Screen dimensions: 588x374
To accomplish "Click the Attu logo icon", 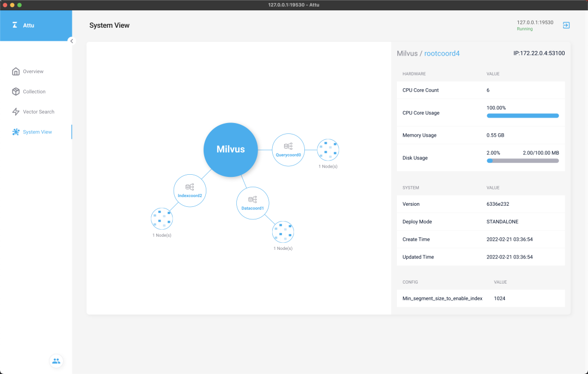I will click(15, 25).
